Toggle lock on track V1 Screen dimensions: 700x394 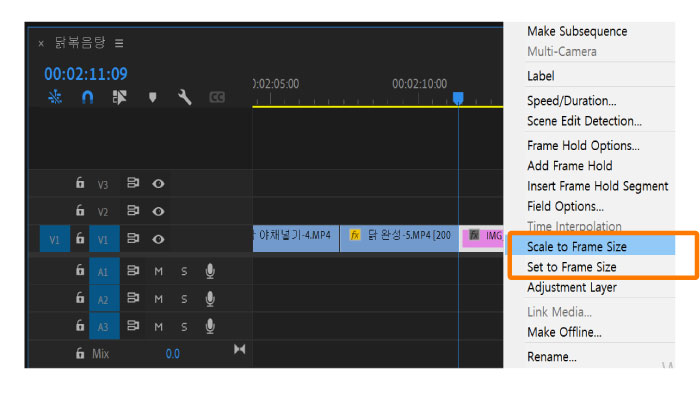[x=79, y=238]
